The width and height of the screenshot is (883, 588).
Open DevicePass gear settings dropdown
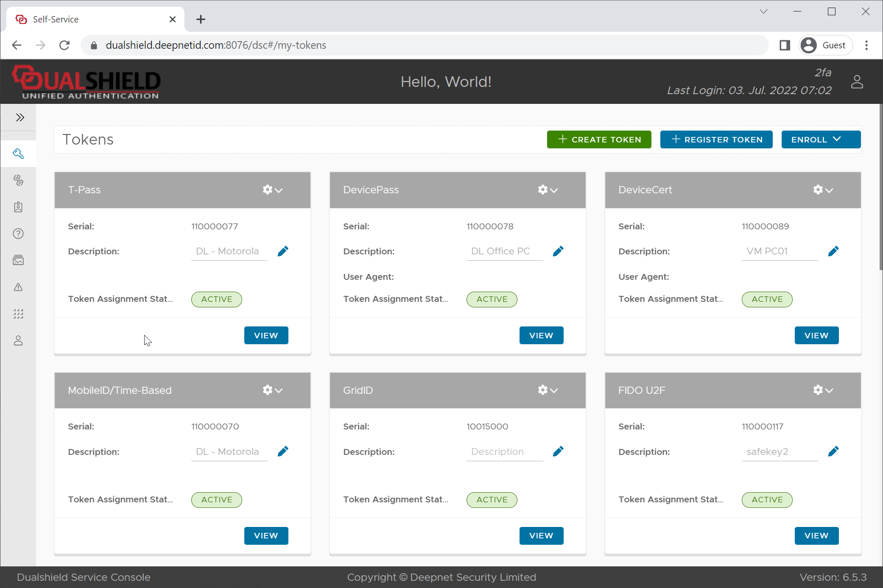point(548,190)
